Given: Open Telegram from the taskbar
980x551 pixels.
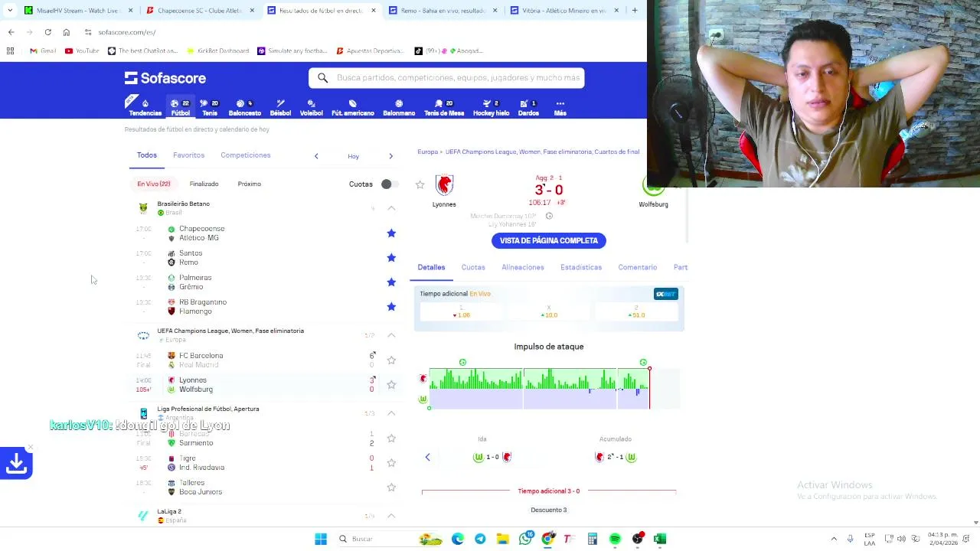Looking at the screenshot, I should (x=480, y=539).
